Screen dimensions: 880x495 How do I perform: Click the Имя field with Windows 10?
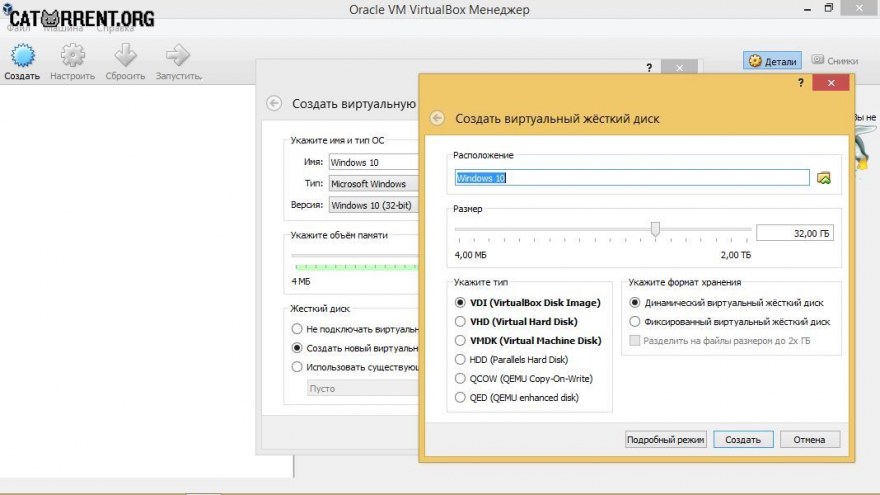click(373, 162)
